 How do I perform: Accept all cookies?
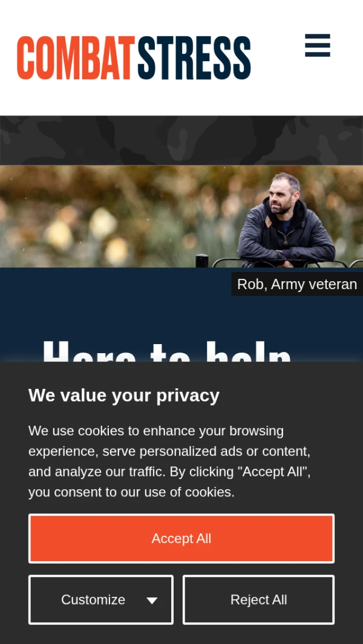point(181,538)
